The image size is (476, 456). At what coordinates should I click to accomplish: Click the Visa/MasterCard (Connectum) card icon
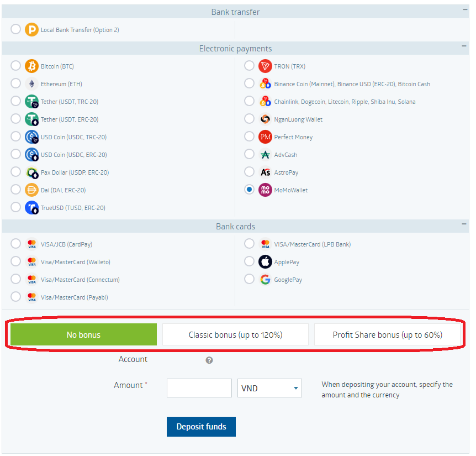(31, 280)
